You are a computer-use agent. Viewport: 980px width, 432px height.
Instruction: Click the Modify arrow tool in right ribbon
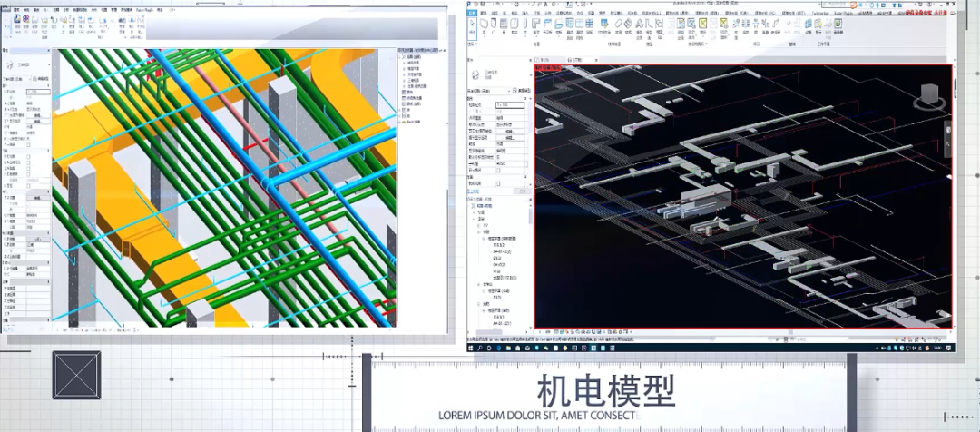[472, 27]
